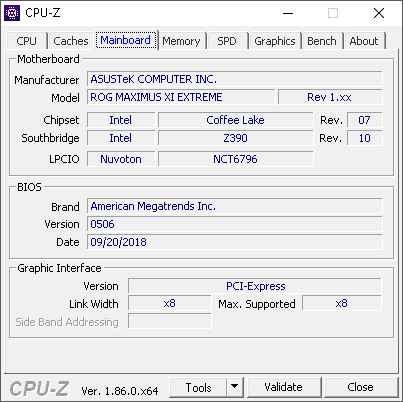
Task: Switch to the Graphics tab
Action: click(x=275, y=41)
